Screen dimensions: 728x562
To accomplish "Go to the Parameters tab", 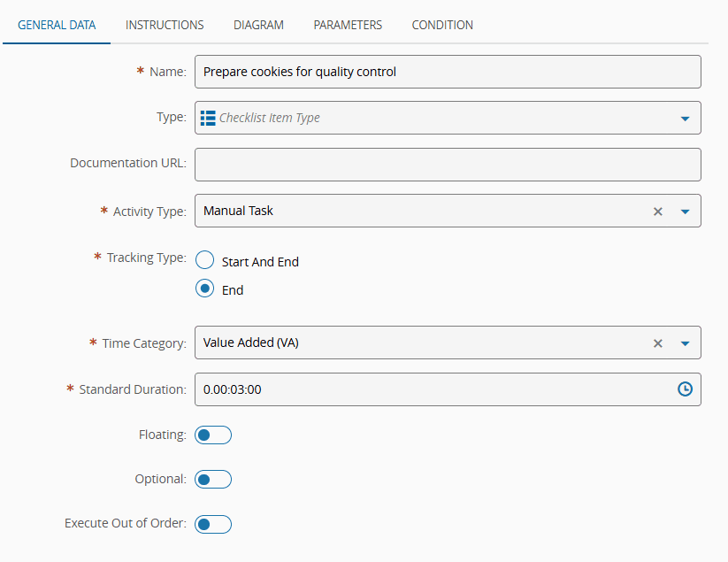I will (348, 25).
